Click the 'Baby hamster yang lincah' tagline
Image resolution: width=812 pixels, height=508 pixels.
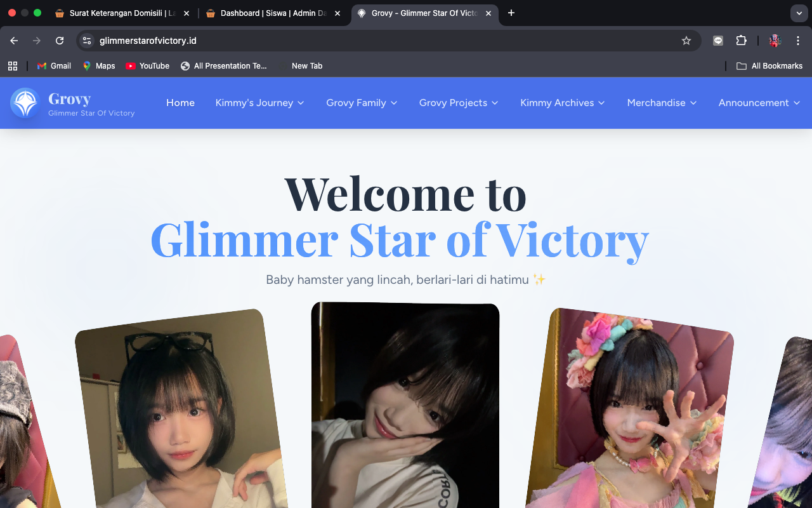coord(406,279)
